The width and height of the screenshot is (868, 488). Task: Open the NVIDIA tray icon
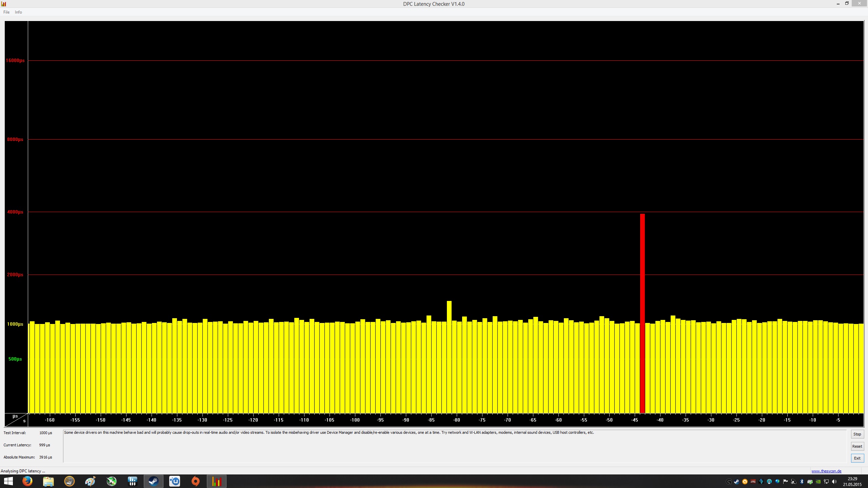pyautogui.click(x=818, y=482)
